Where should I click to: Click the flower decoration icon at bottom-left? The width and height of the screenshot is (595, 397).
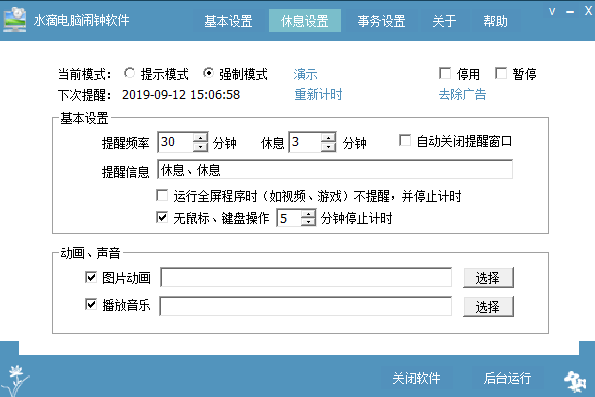(x=15, y=380)
